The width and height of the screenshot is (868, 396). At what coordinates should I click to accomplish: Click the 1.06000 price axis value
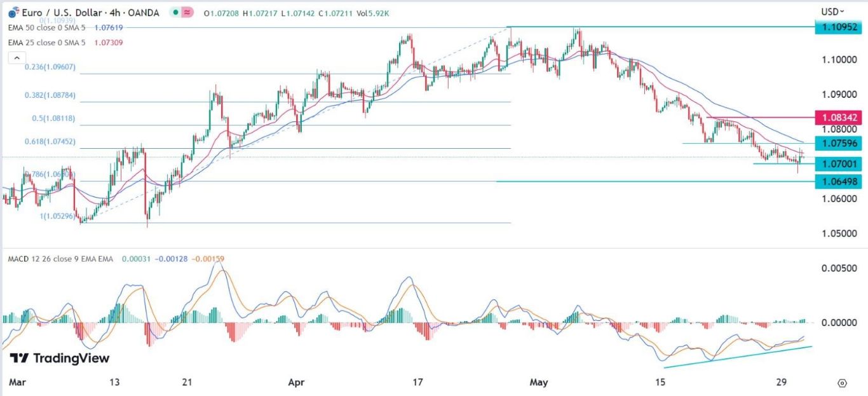point(839,198)
